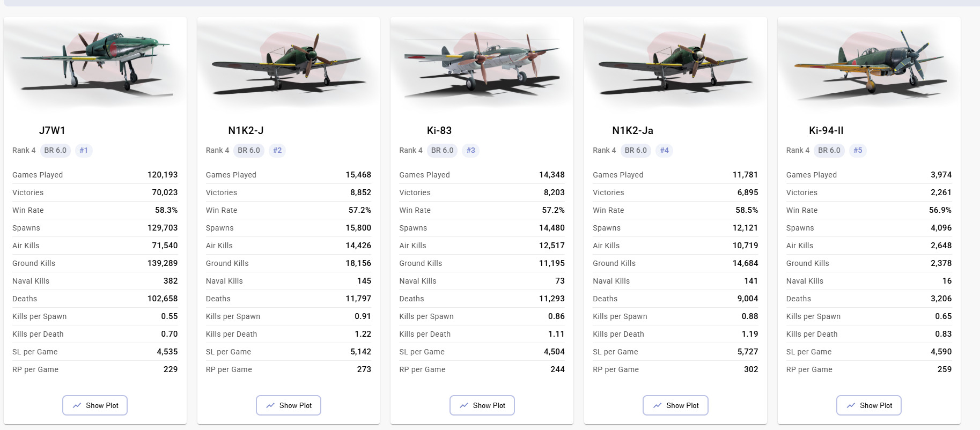The height and width of the screenshot is (430, 980).
Task: Open the N1K2-J vehicle title
Action: (x=246, y=130)
